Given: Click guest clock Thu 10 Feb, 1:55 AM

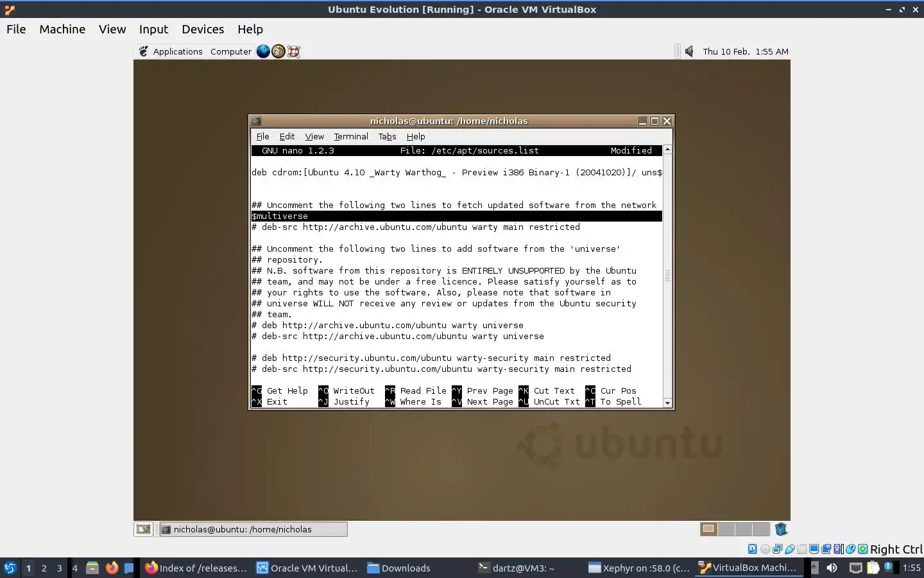Looking at the screenshot, I should coord(746,51).
